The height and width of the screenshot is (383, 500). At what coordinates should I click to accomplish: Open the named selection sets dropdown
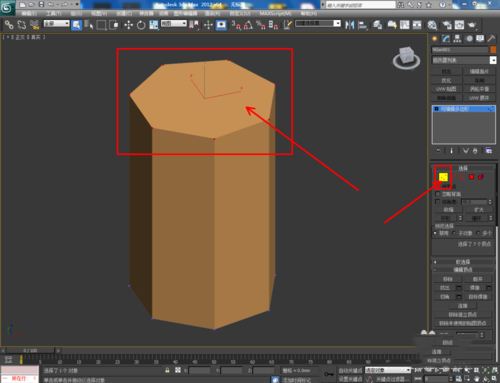318,24
